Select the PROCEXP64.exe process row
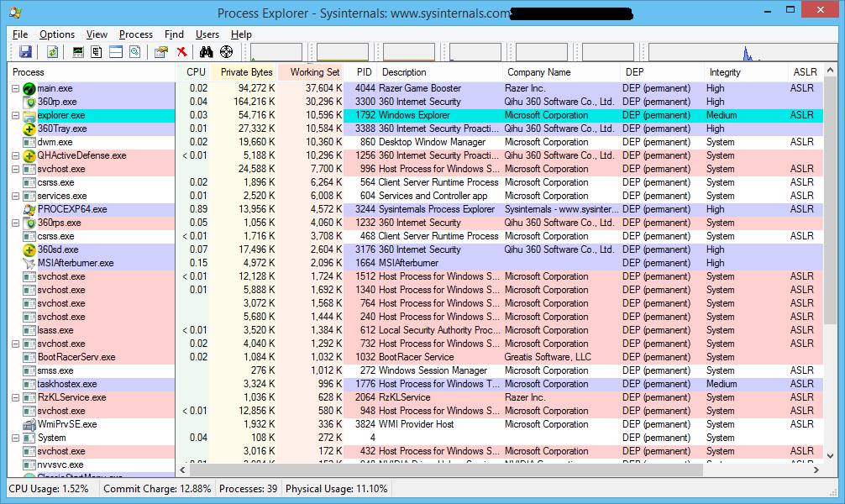This screenshot has height=504, width=845. click(71, 209)
